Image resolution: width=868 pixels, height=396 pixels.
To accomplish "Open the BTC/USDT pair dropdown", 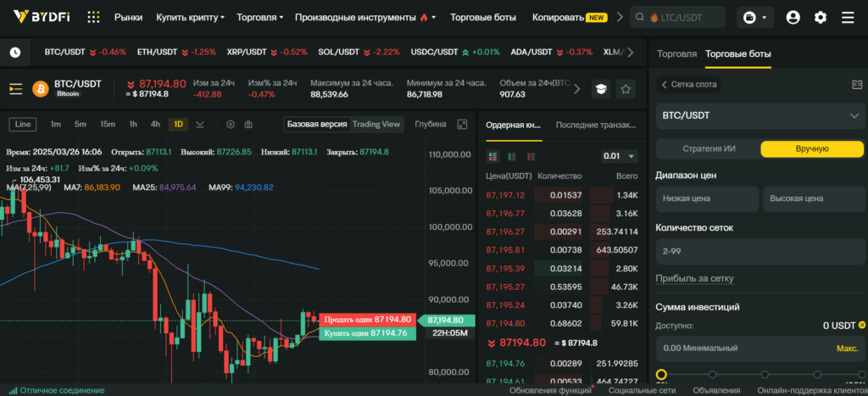I will 760,115.
